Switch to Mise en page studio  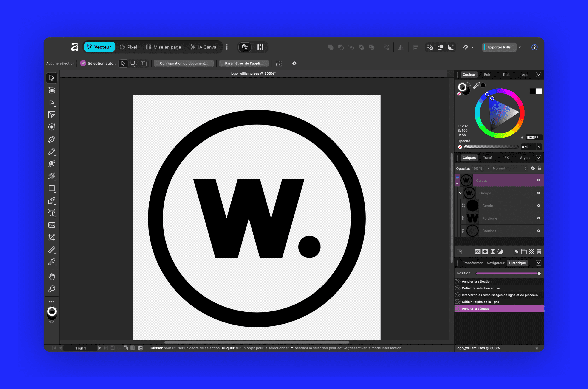[163, 47]
